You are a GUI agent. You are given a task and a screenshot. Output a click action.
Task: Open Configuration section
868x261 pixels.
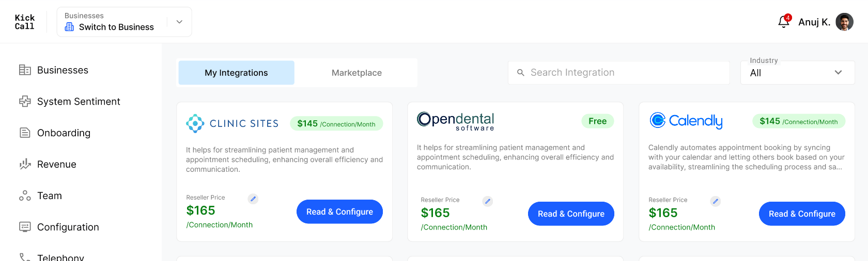(x=68, y=227)
